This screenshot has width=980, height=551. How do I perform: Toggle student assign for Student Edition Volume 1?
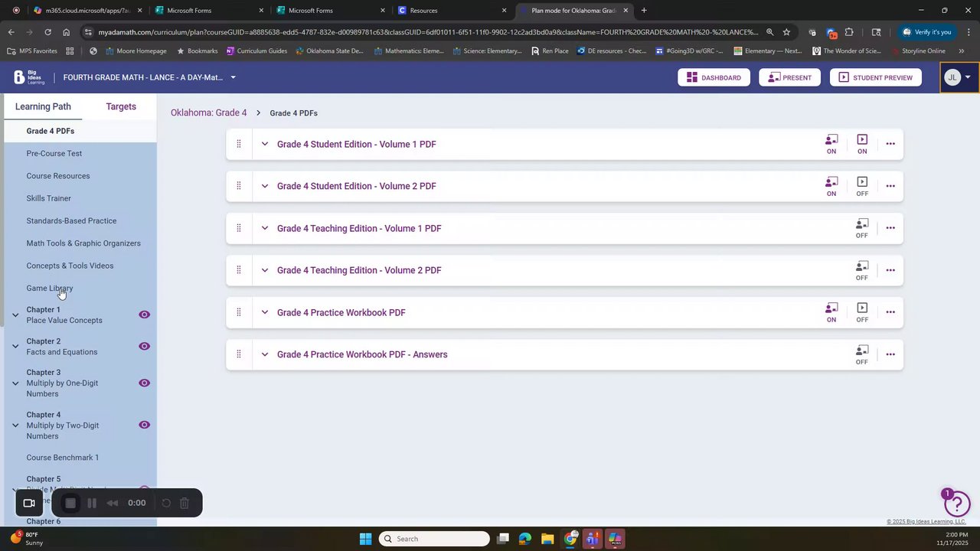click(831, 144)
